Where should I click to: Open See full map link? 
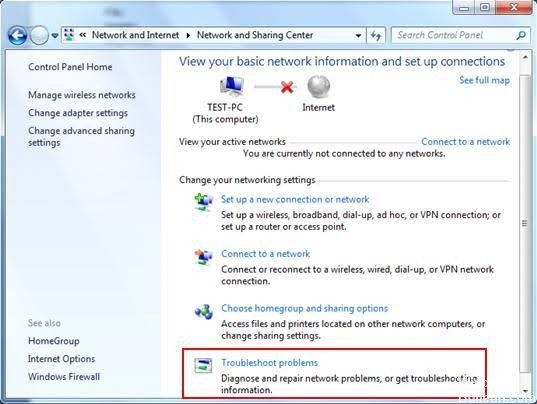point(484,80)
